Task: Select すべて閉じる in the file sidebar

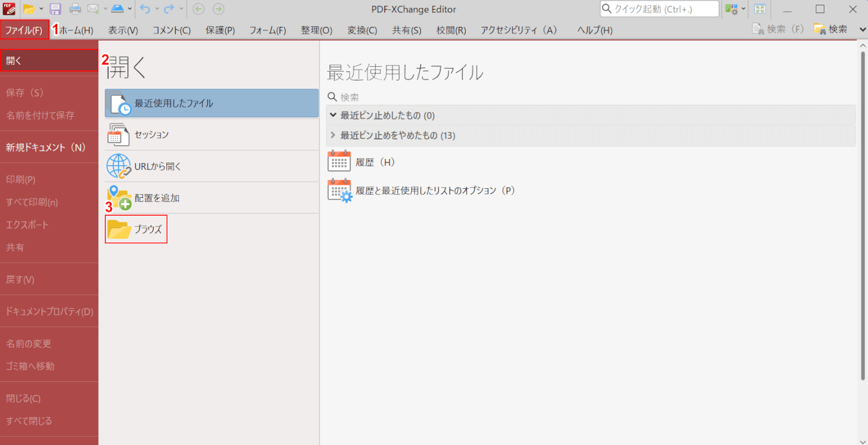Action: [49, 422]
